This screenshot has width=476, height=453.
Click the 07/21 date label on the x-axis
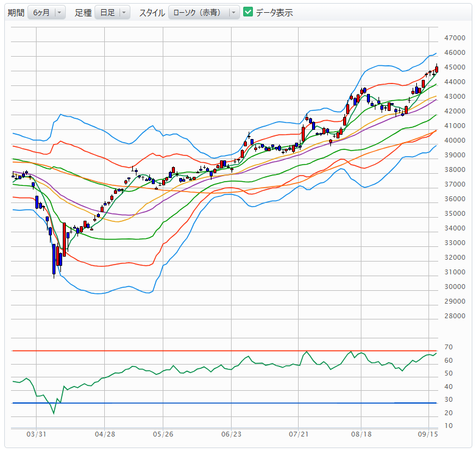[x=298, y=434]
